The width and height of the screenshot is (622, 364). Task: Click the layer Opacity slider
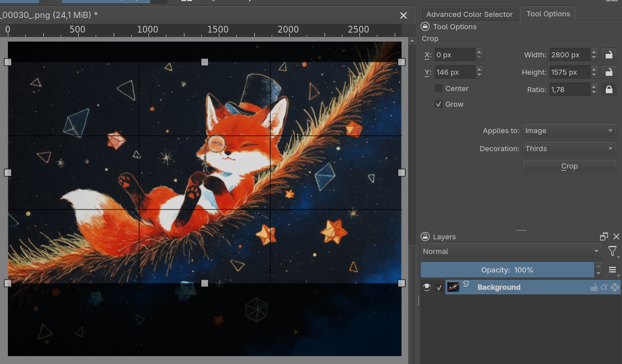(x=507, y=270)
